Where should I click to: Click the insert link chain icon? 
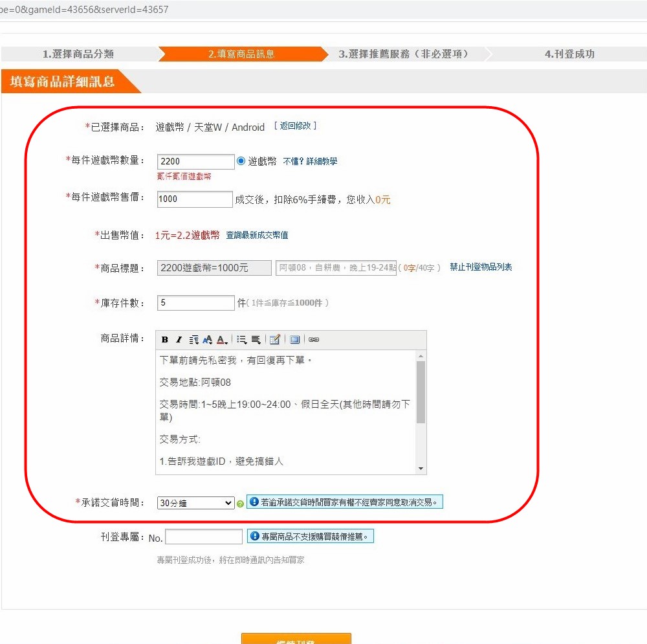pyautogui.click(x=314, y=340)
